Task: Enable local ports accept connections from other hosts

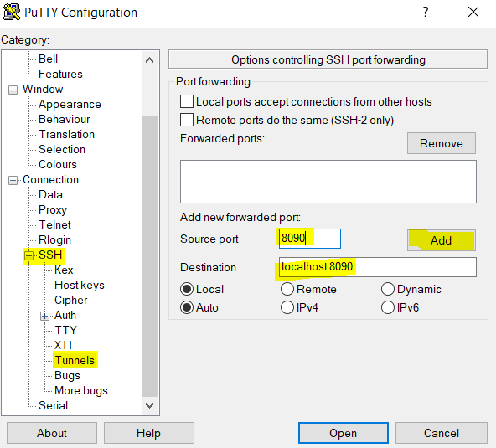Action: coord(187,101)
